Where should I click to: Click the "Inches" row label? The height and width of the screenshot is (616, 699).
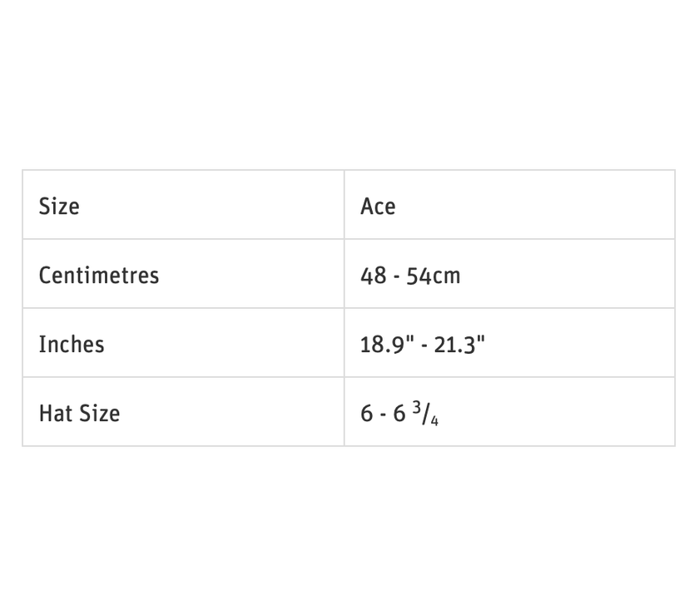point(72,344)
